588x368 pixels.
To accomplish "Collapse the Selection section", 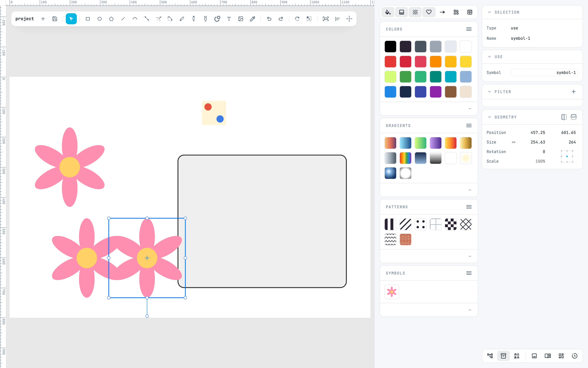I will 490,12.
